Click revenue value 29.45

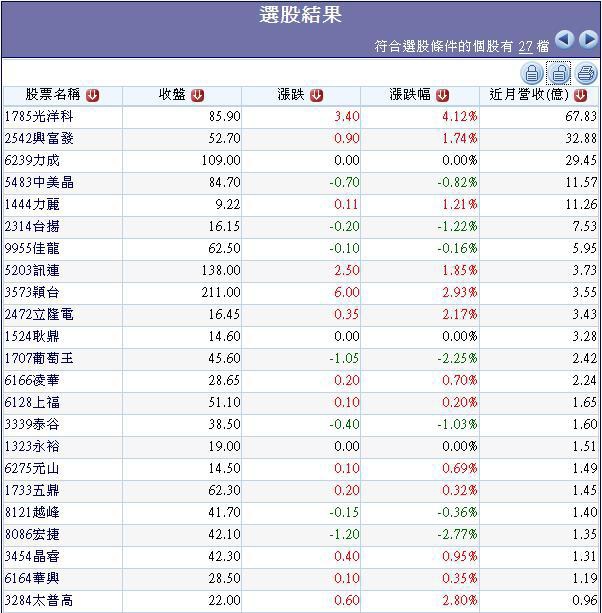tap(581, 160)
